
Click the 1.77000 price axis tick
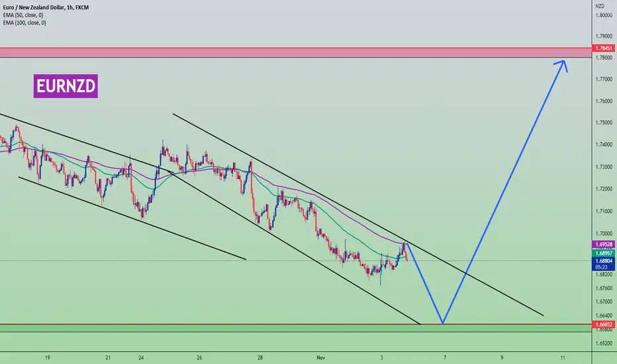604,79
